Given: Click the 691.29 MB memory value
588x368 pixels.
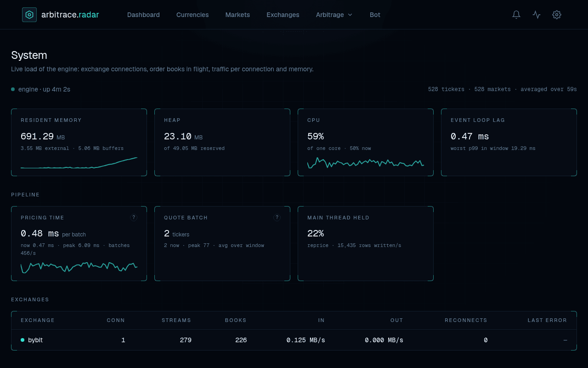Looking at the screenshot, I should pyautogui.click(x=43, y=137).
